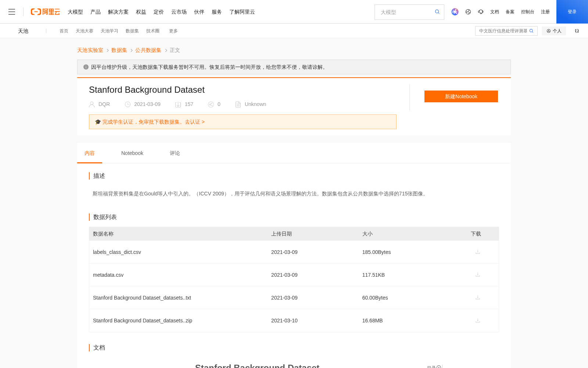
Task: Open the 权益 menu
Action: coord(141,12)
